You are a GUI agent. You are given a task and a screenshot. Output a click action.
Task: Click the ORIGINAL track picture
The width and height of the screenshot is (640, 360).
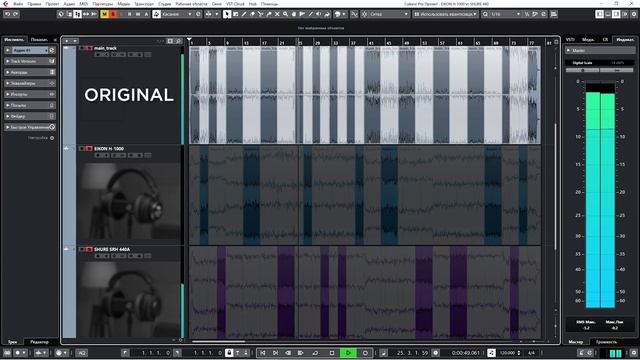pyautogui.click(x=129, y=95)
